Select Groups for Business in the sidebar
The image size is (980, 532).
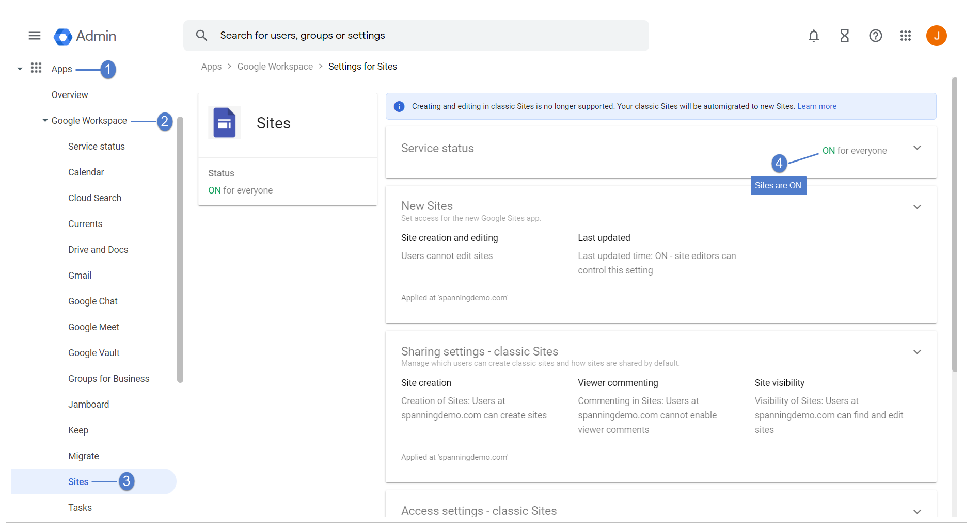coord(109,379)
